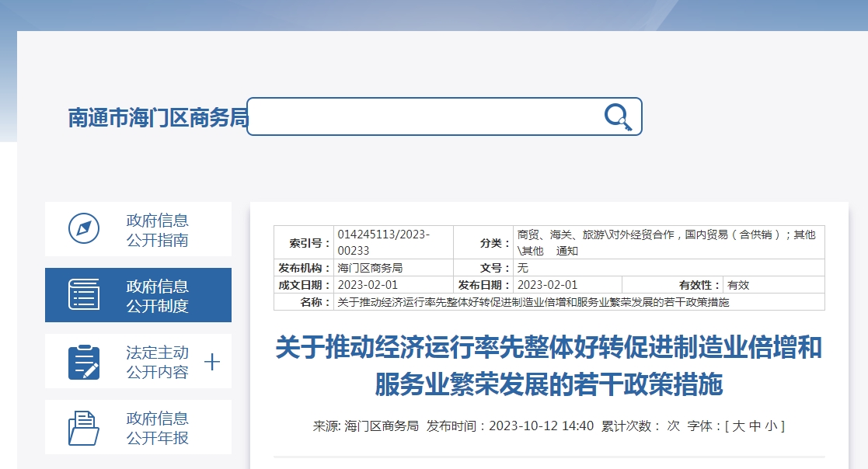Viewport: 868px width, 469px height.
Task: Click the magnifying glass search icon
Action: click(618, 116)
